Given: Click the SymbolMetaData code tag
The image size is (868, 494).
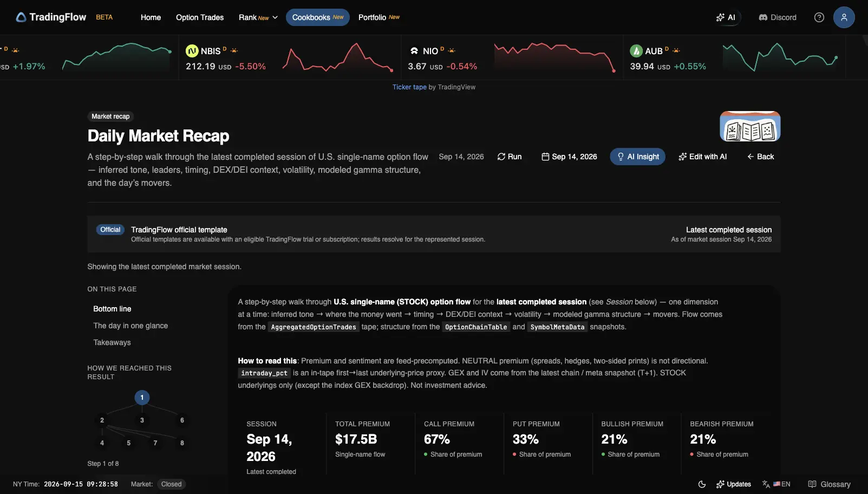Looking at the screenshot, I should click(557, 327).
